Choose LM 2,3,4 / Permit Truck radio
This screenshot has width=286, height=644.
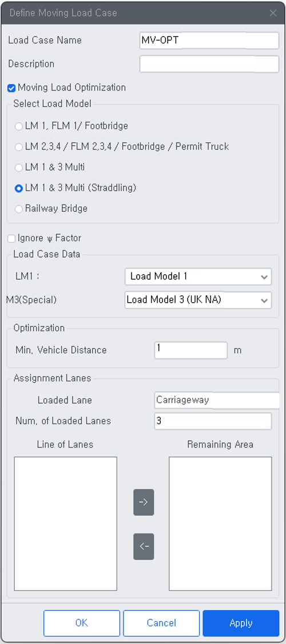click(x=18, y=147)
